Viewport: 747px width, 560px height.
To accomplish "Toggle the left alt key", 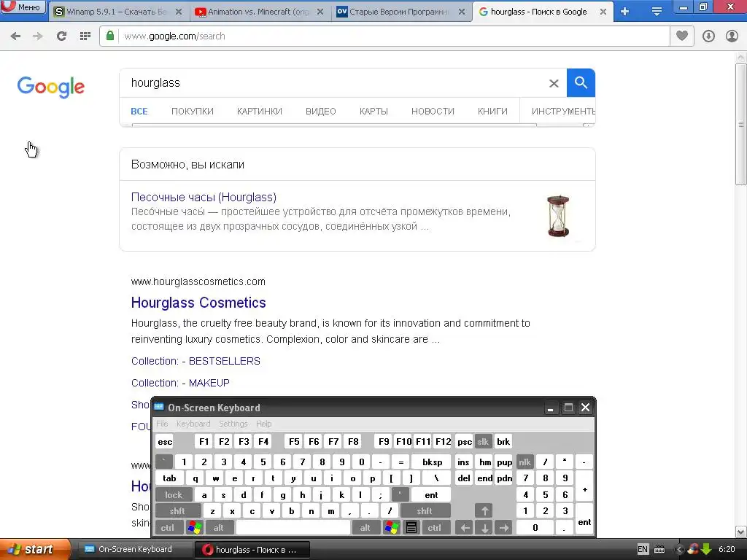I will tap(218, 528).
